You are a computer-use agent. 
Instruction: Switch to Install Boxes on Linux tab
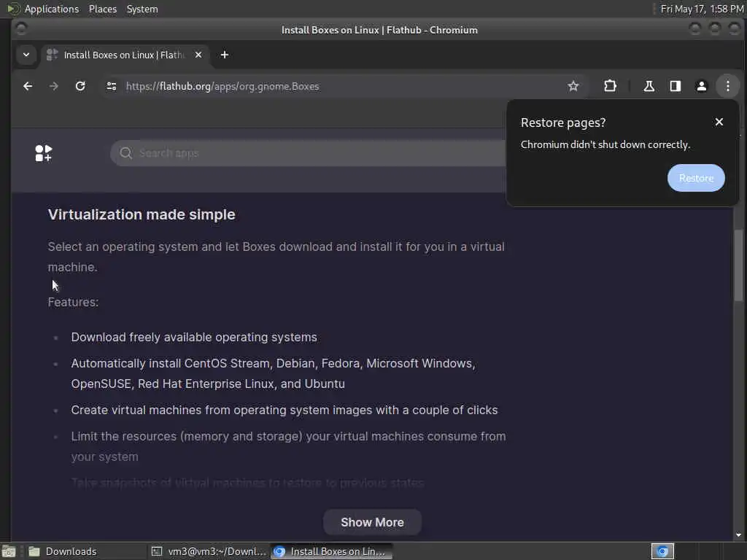coord(123,55)
